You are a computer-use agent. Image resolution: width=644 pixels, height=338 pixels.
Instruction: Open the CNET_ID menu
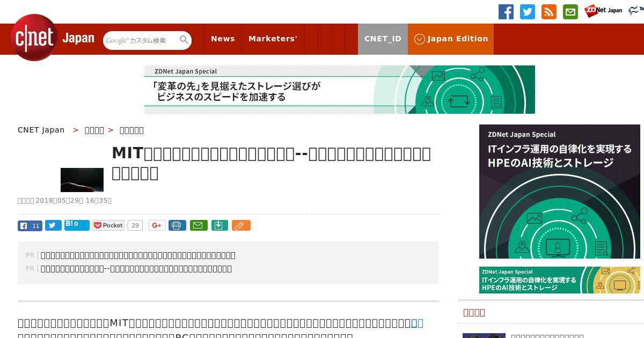(383, 39)
